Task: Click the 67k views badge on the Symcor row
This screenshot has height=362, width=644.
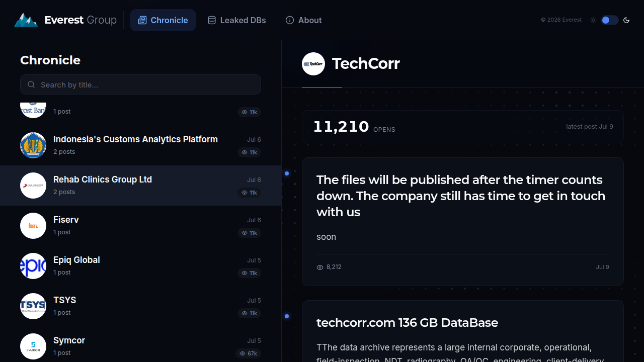Action: (249, 353)
